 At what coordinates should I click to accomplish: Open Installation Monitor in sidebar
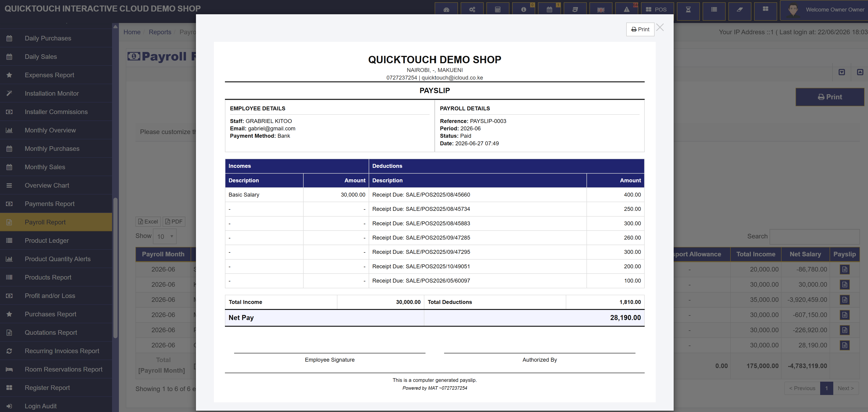click(56, 94)
